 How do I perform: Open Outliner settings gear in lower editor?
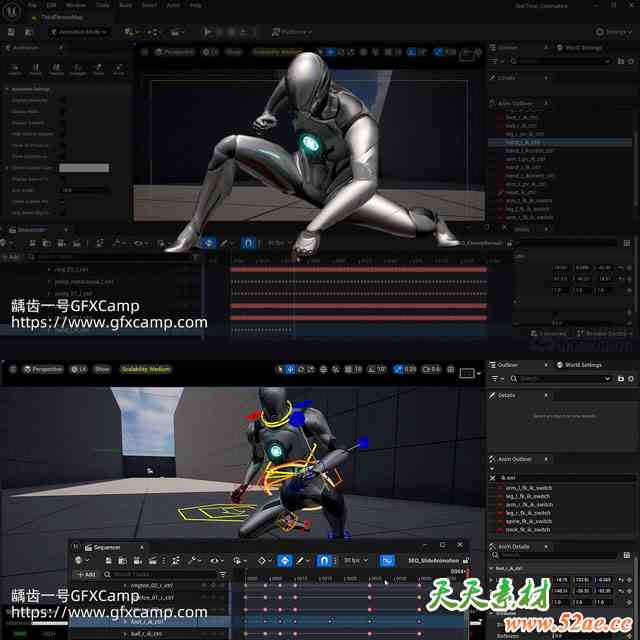631,379
